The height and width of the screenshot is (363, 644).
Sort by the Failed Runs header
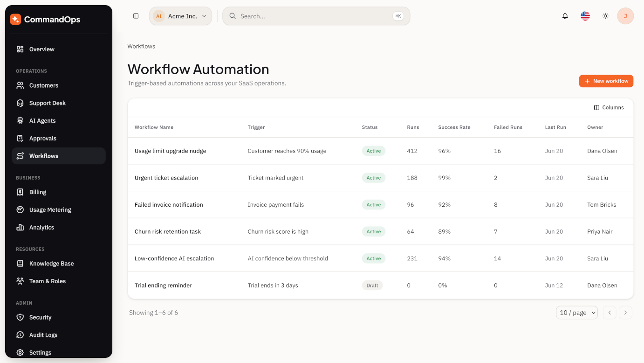pos(508,127)
